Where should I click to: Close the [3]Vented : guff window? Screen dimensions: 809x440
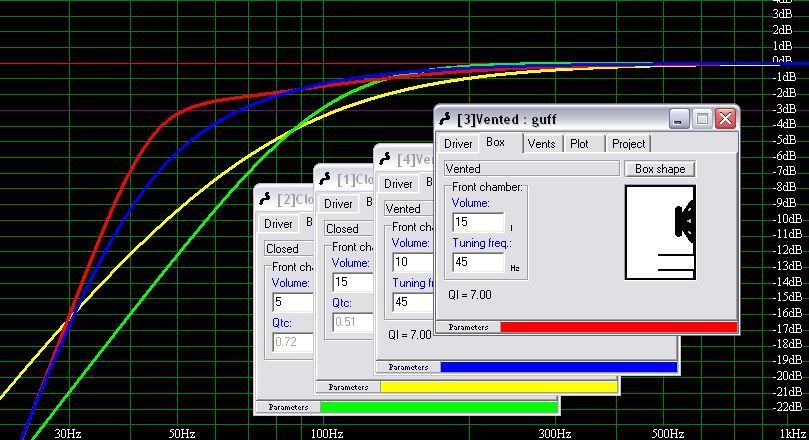pyautogui.click(x=725, y=119)
